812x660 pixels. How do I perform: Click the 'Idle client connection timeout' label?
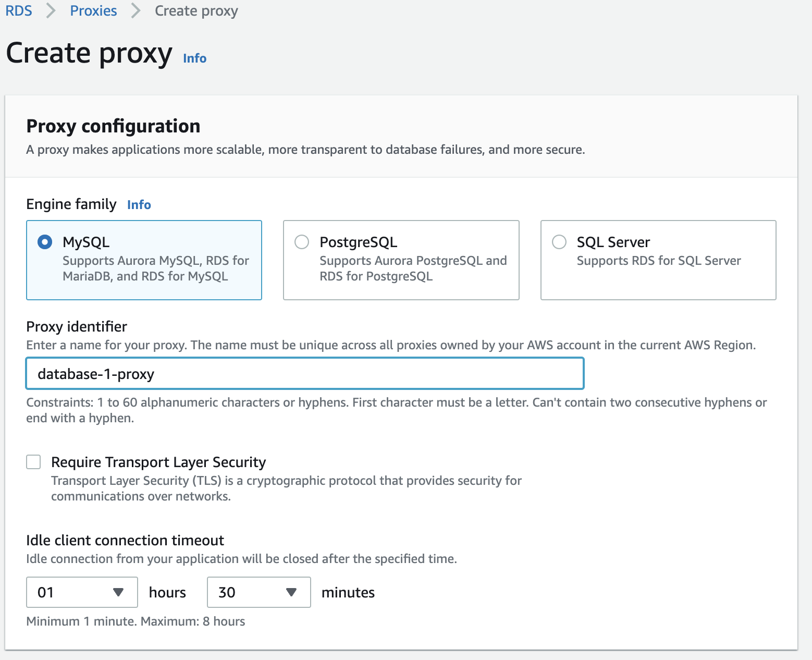(x=125, y=540)
